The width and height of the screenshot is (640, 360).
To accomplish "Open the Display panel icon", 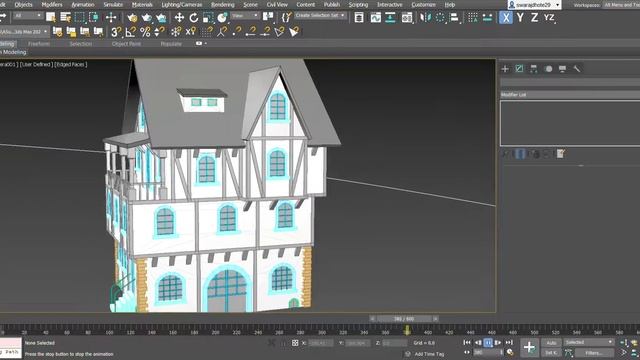I will click(562, 69).
